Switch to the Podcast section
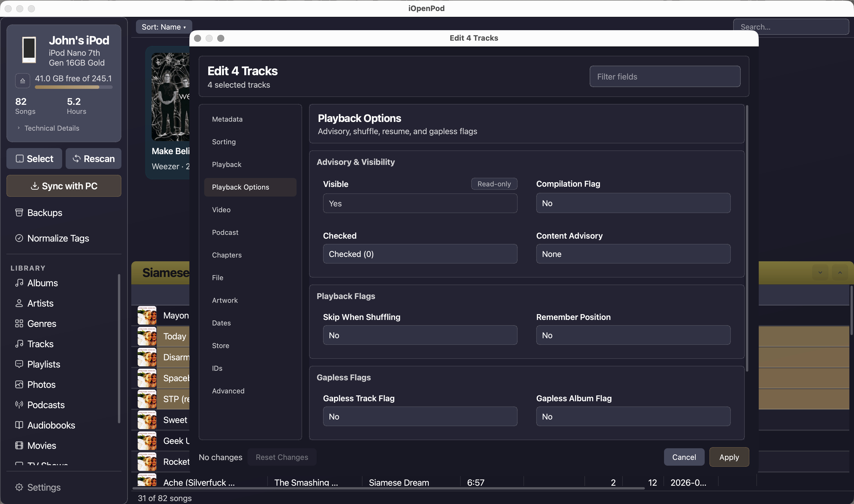 [250, 232]
